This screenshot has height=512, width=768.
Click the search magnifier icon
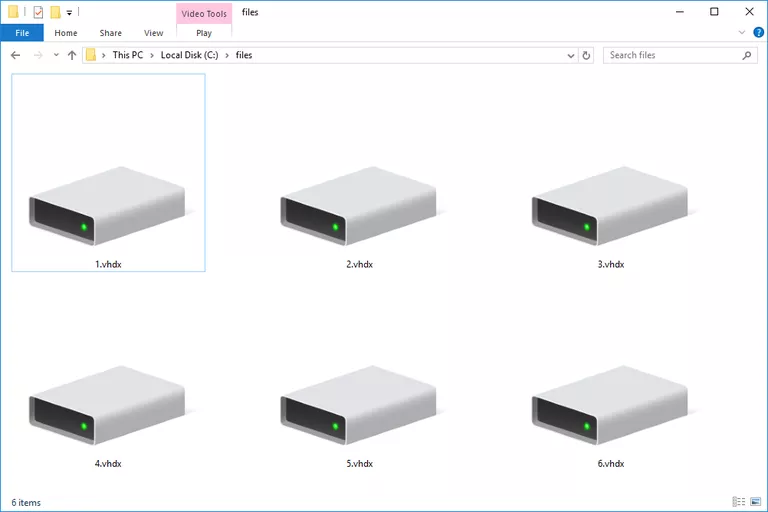click(746, 55)
